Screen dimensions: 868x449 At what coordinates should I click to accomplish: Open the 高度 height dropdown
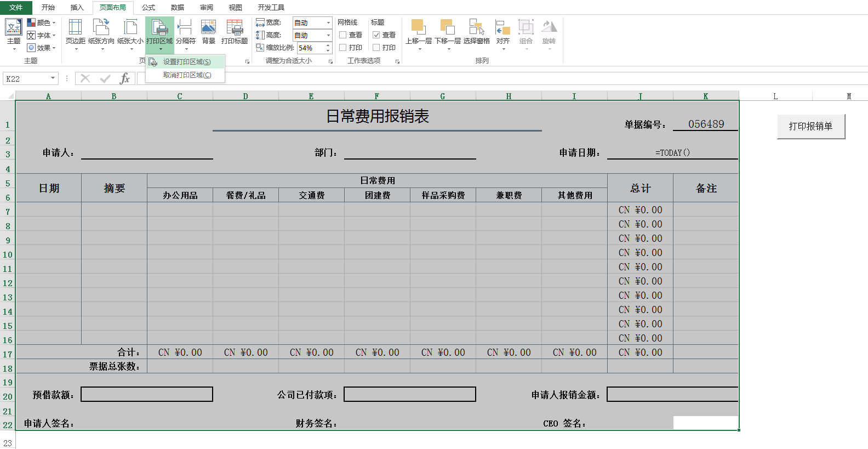coord(328,35)
